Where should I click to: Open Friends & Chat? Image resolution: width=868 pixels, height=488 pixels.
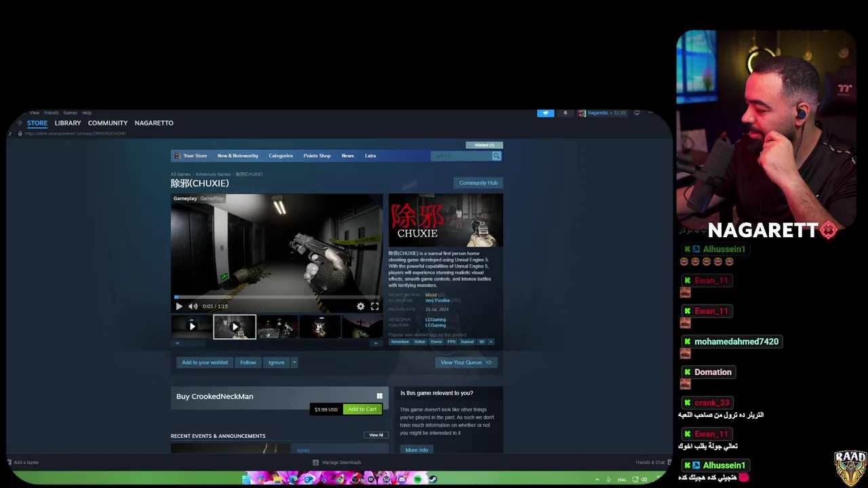tap(652, 462)
